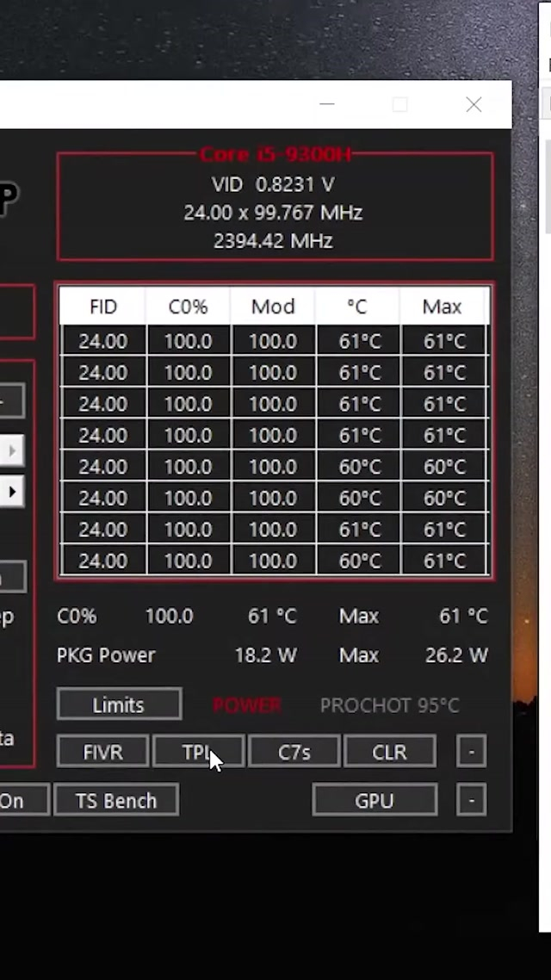Click the C0% column header
Screen dimensions: 551x980
pyautogui.click(x=188, y=307)
